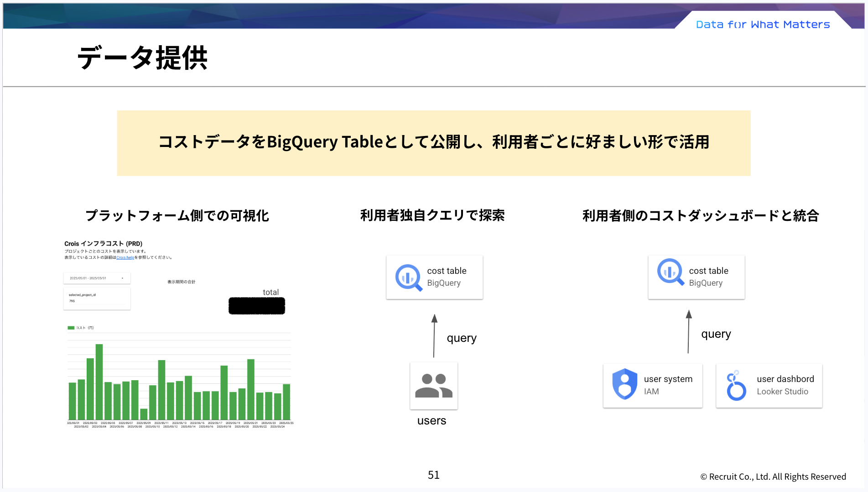868x492 pixels.
Task: Click the Crois インフラコスト (PRD) title
Action: [x=103, y=244]
